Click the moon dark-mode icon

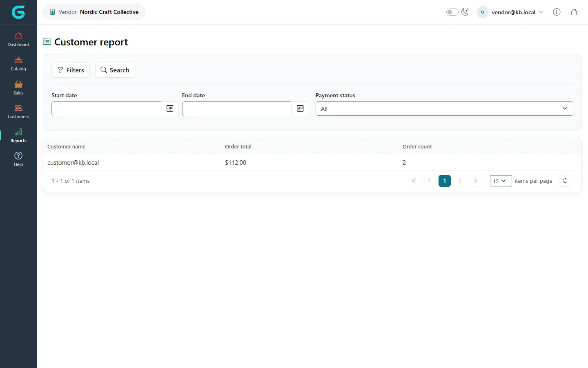[x=465, y=12]
